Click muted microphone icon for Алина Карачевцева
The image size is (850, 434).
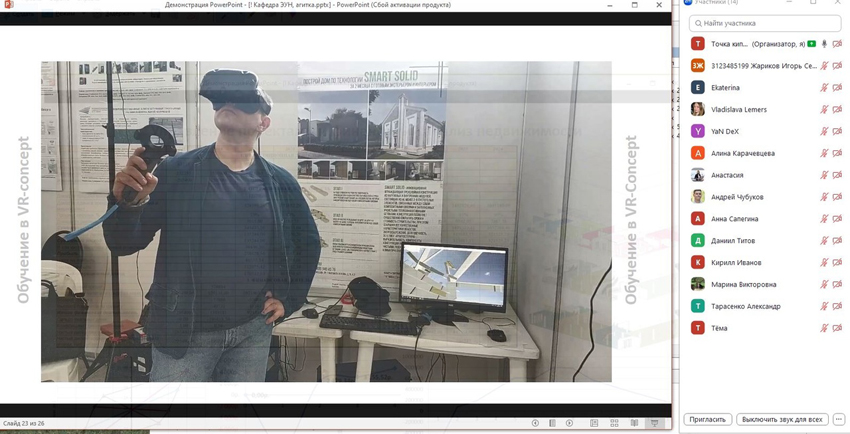[825, 153]
